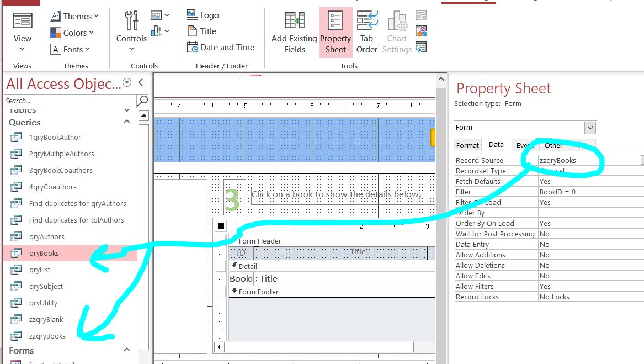Click the subform selector square

pos(221,226)
